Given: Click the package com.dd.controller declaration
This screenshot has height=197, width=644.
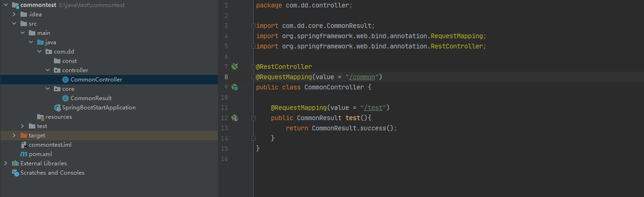Looking at the screenshot, I should coord(304,5).
